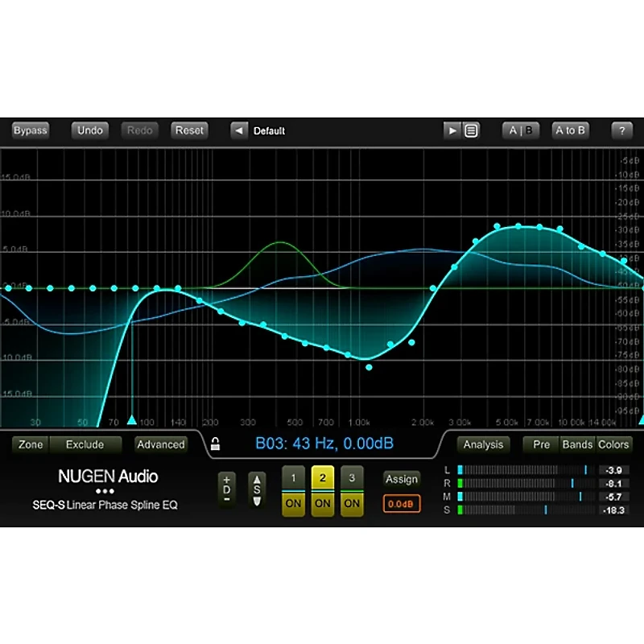This screenshot has width=644, height=644.
Task: Copy settings with A to B
Action: 570,130
